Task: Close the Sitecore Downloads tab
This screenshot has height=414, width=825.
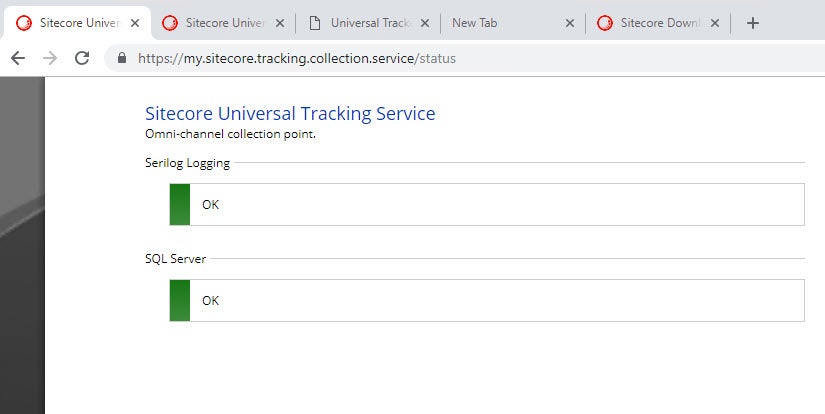Action: [x=714, y=23]
